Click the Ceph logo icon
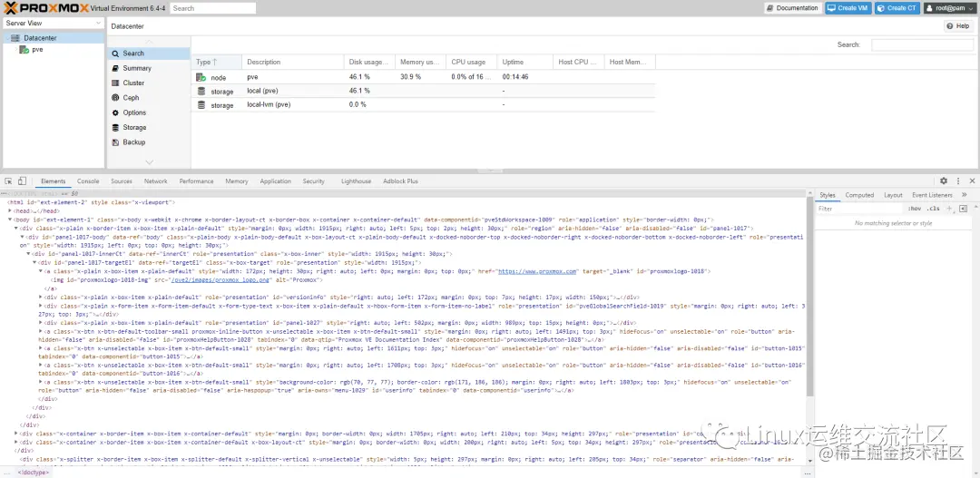The height and width of the screenshot is (478, 980). coord(115,98)
